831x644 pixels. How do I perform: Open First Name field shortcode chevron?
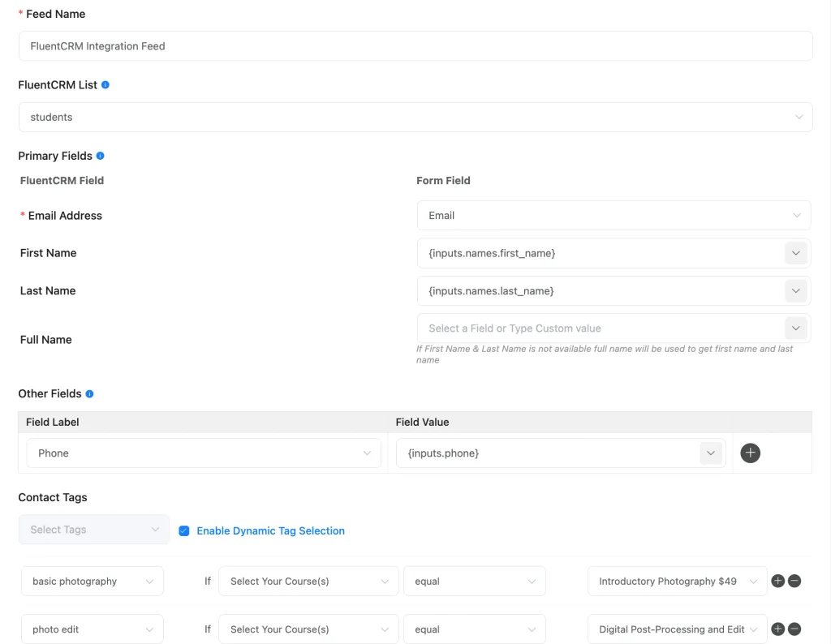[795, 253]
